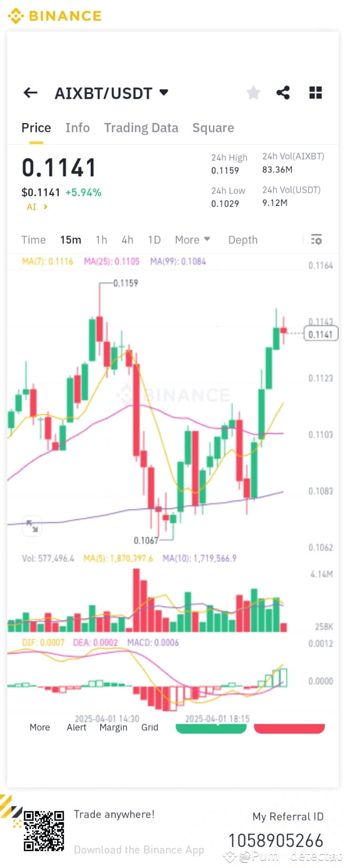Image resolution: width=346 pixels, height=868 pixels.
Task: Open the share icon to share this chart
Action: coord(284,92)
